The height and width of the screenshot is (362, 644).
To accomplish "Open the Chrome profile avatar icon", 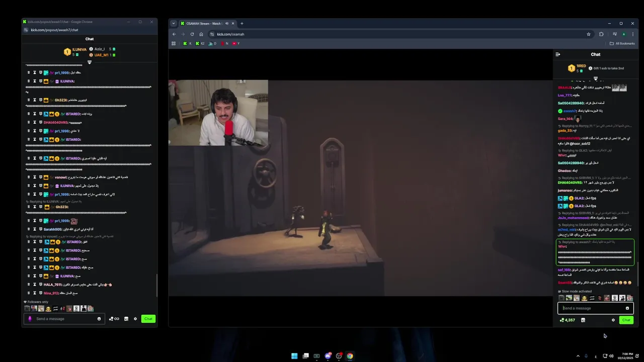I will [624, 34].
